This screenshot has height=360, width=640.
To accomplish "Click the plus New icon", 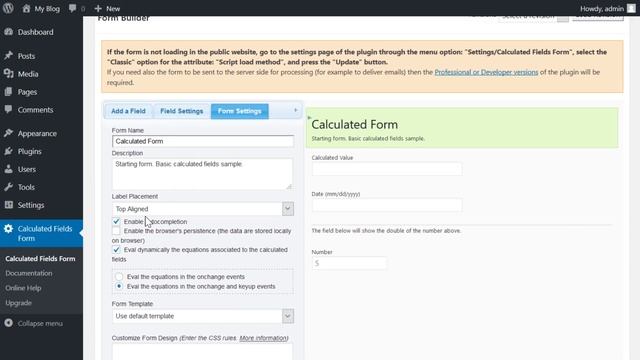I will (x=98, y=8).
